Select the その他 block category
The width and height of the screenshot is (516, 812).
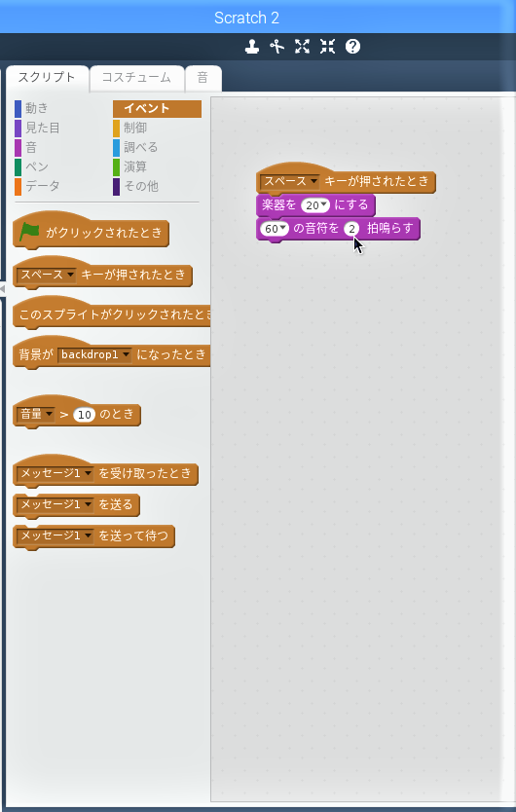[x=135, y=186]
